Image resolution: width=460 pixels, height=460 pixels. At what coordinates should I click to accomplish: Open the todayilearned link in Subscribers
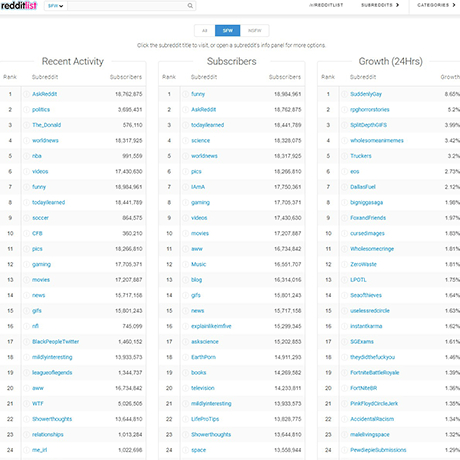pyautogui.click(x=207, y=125)
